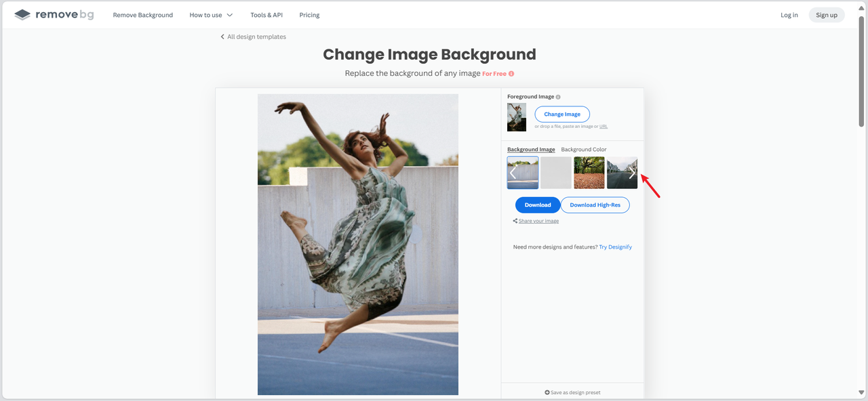Show previous backgrounds with left chevron
This screenshot has width=868, height=401.
[513, 173]
